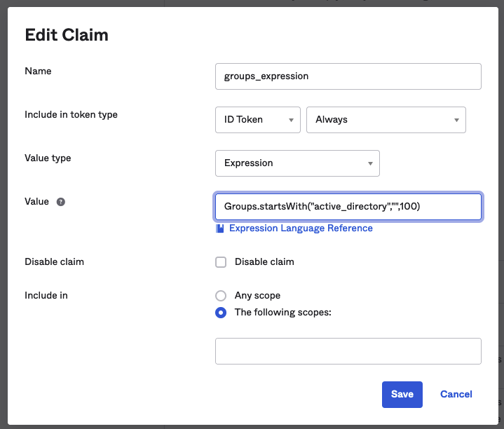Click the Edit Claim dialog heading
The image size is (504, 429).
click(67, 35)
